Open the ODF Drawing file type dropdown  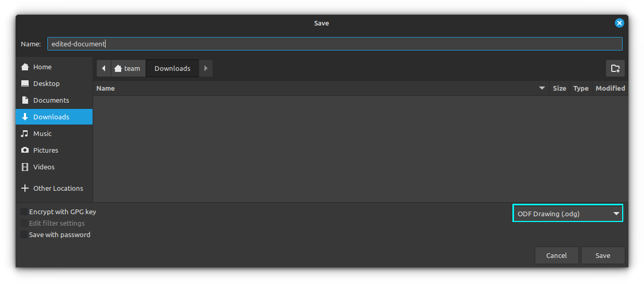tap(568, 214)
